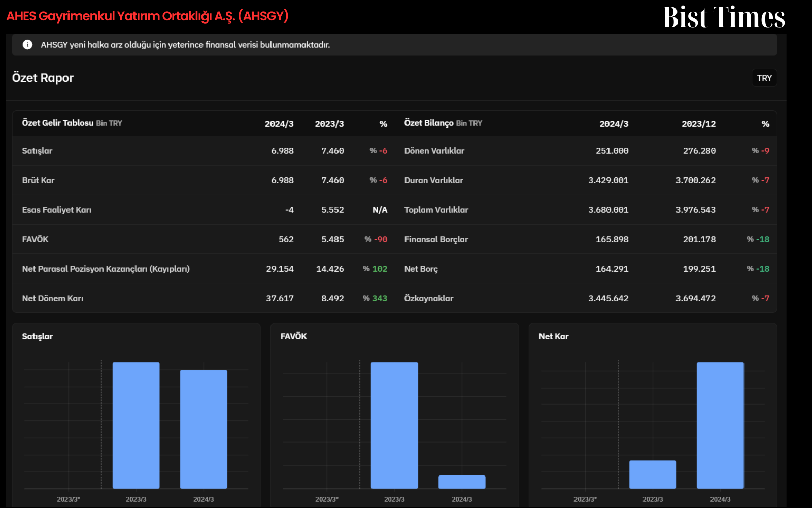Click the 2023/3 bar in Net Kar chart
812x508 pixels.
[653, 474]
